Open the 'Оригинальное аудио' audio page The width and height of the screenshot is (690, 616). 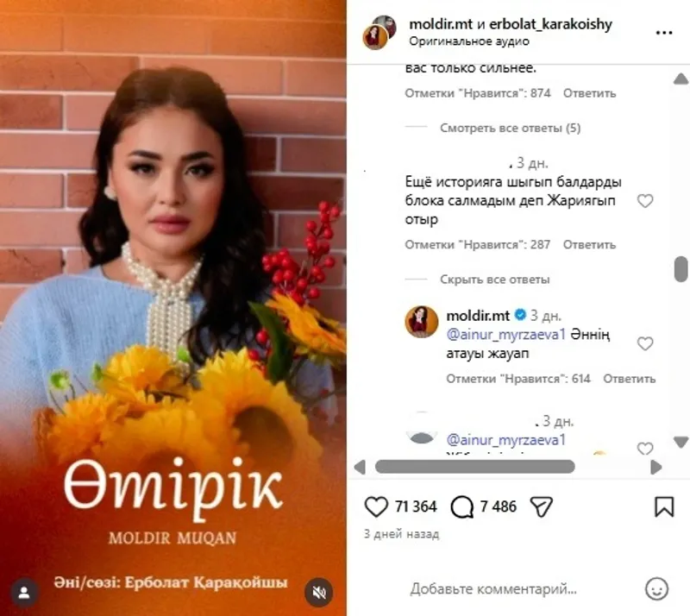[469, 41]
